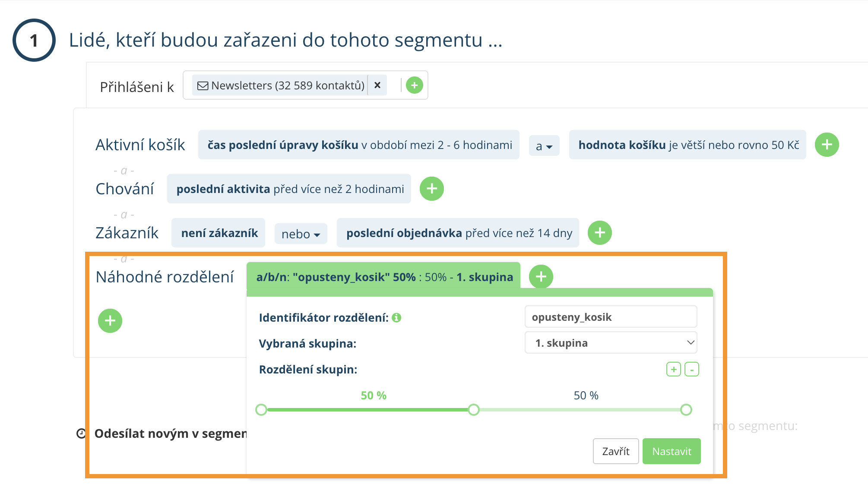Close the split popup with Zavřít
Screen dimensions: 868x487
point(615,451)
